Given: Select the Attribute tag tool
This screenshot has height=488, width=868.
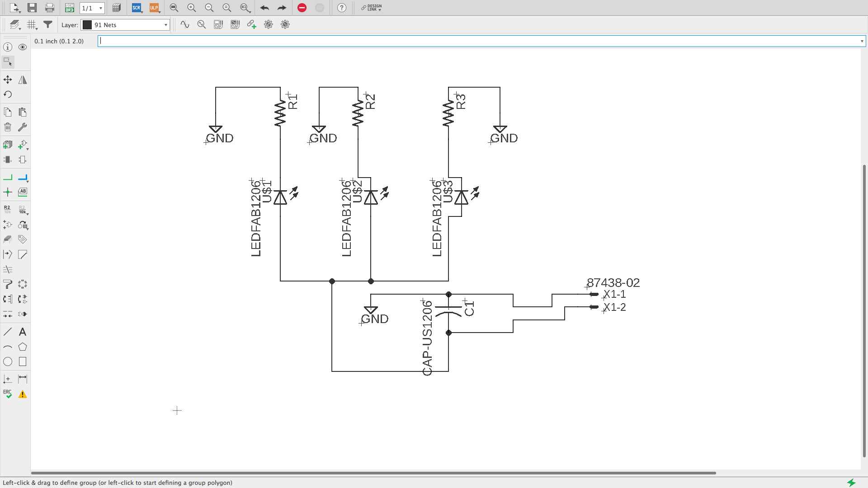Looking at the screenshot, I should [x=23, y=239].
